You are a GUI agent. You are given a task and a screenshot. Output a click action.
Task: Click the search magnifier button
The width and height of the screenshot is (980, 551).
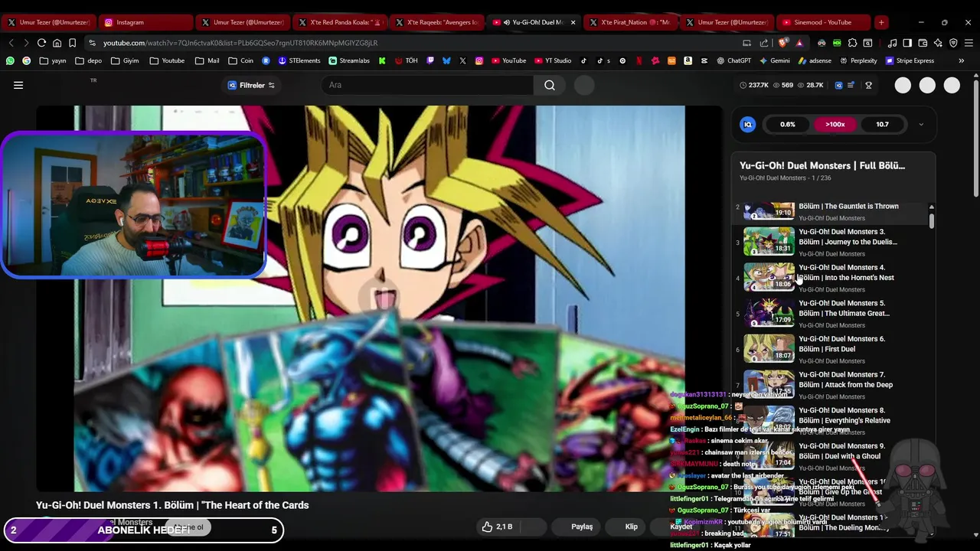pyautogui.click(x=550, y=85)
